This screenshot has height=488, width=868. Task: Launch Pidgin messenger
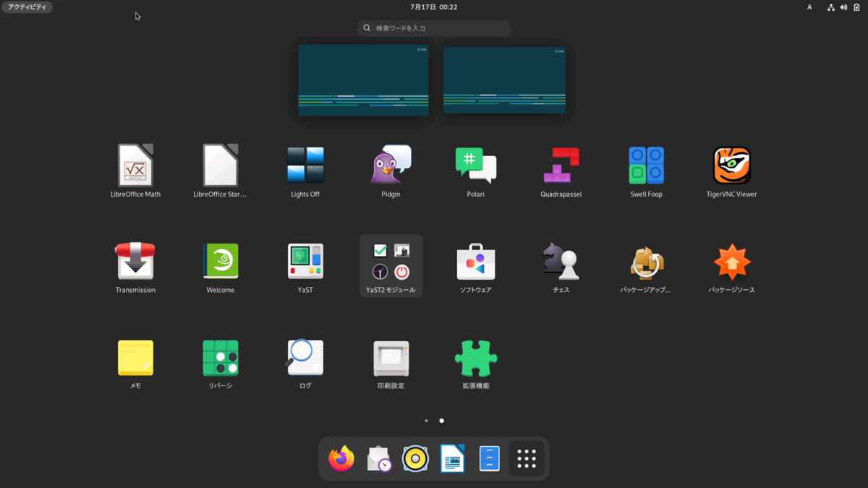pos(391,171)
